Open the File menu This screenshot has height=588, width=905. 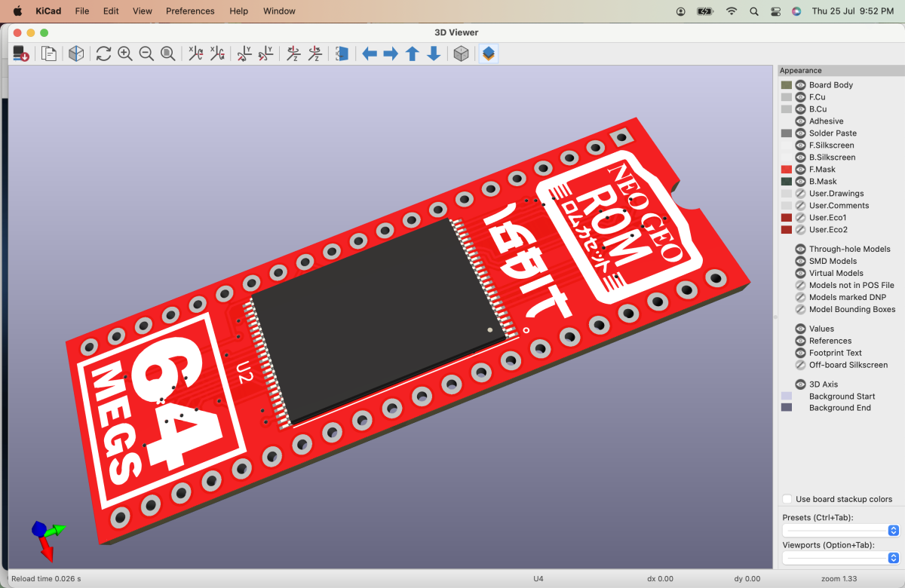(82, 11)
